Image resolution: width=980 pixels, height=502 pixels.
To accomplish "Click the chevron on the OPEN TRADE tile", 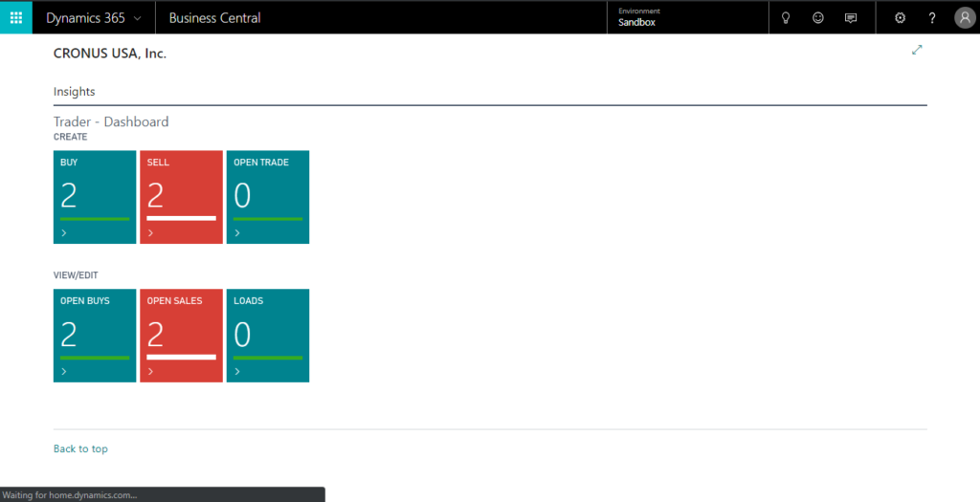I will [x=237, y=233].
